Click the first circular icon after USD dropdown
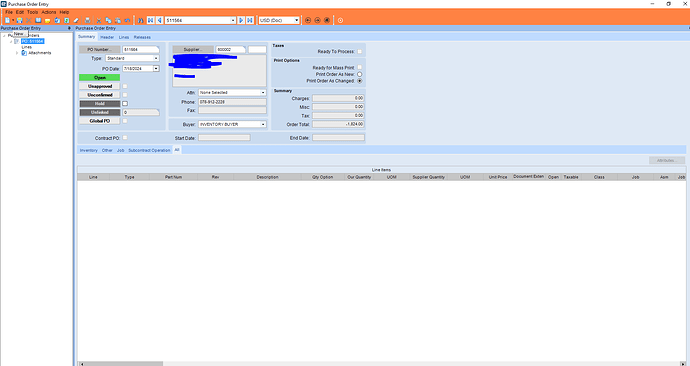Viewport: 690px width, 366px height. (308, 20)
